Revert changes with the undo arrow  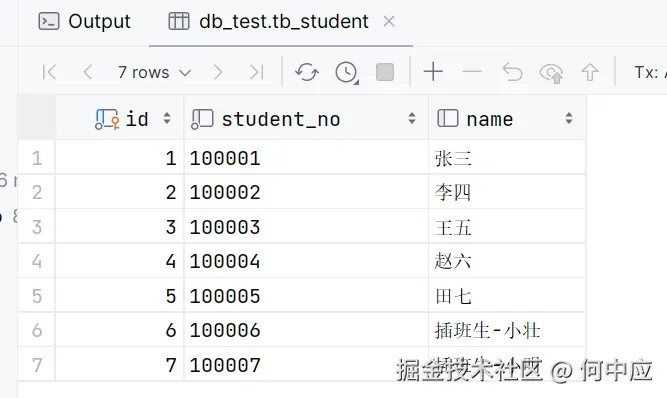(x=512, y=71)
